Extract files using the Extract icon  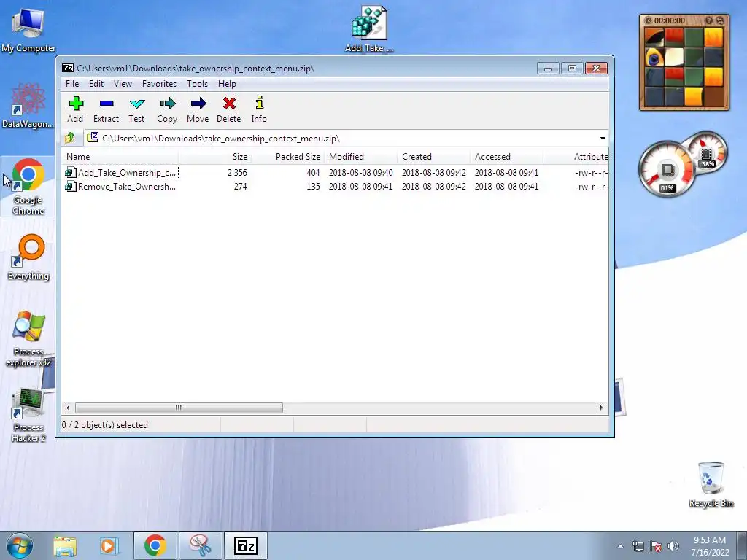pos(106,109)
